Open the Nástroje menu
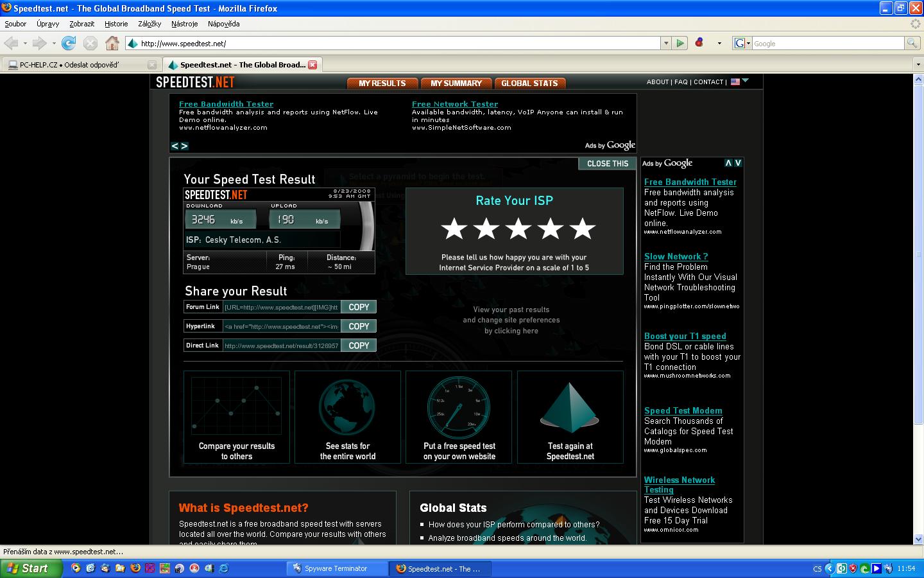Viewport: 924px width, 578px height. [x=185, y=24]
